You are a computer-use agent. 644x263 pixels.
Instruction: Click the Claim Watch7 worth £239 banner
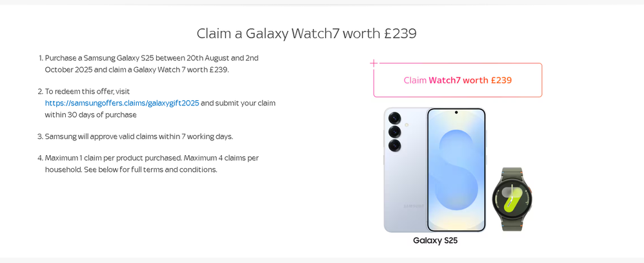pos(458,80)
